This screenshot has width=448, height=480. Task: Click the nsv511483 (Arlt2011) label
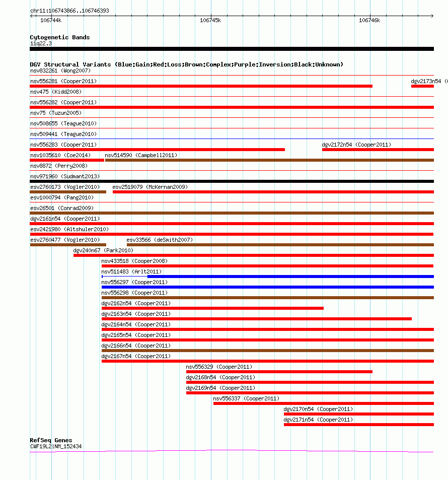[131, 271]
